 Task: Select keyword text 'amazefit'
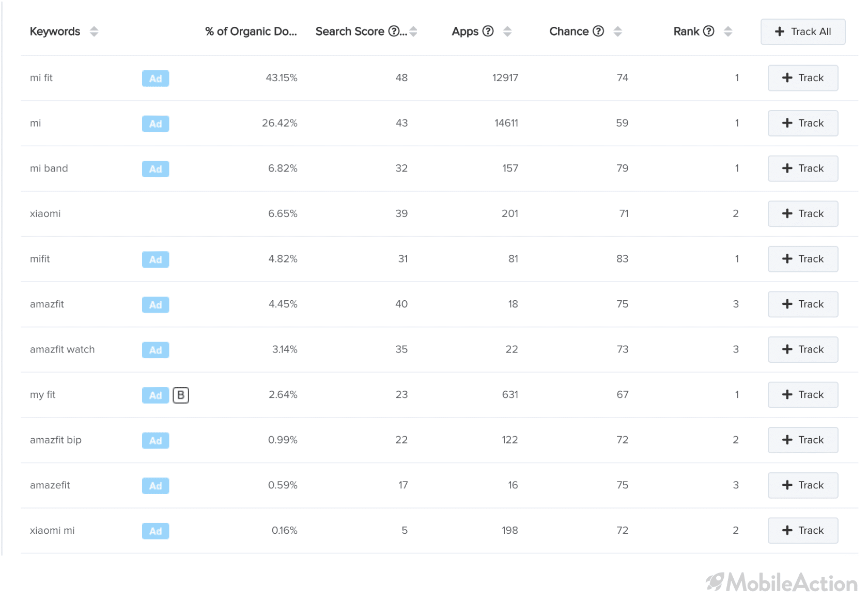tap(50, 485)
